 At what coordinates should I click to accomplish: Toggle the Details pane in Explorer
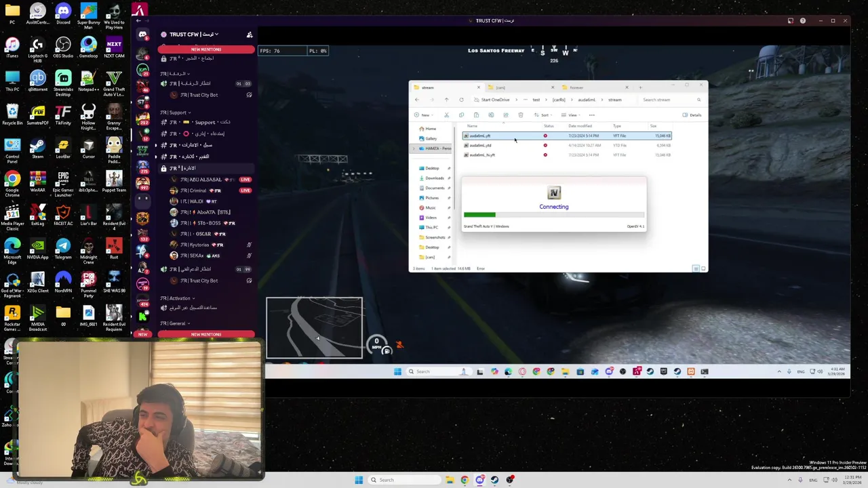(x=692, y=115)
